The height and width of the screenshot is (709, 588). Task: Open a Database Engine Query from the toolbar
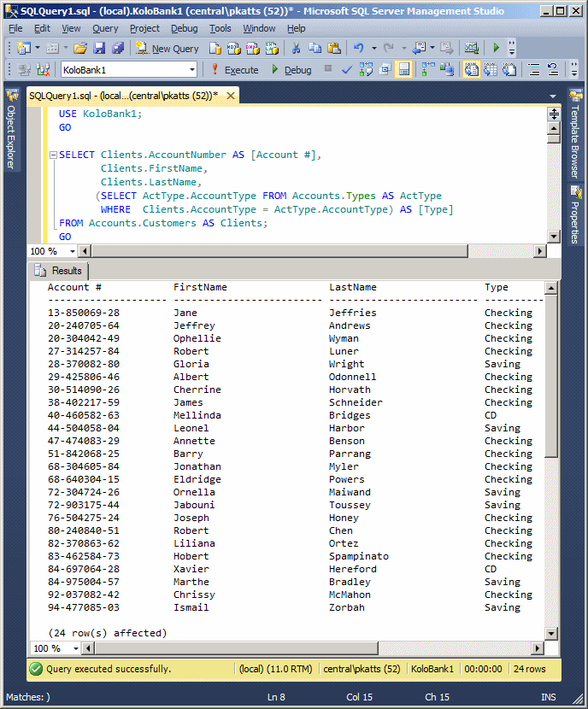tap(215, 48)
